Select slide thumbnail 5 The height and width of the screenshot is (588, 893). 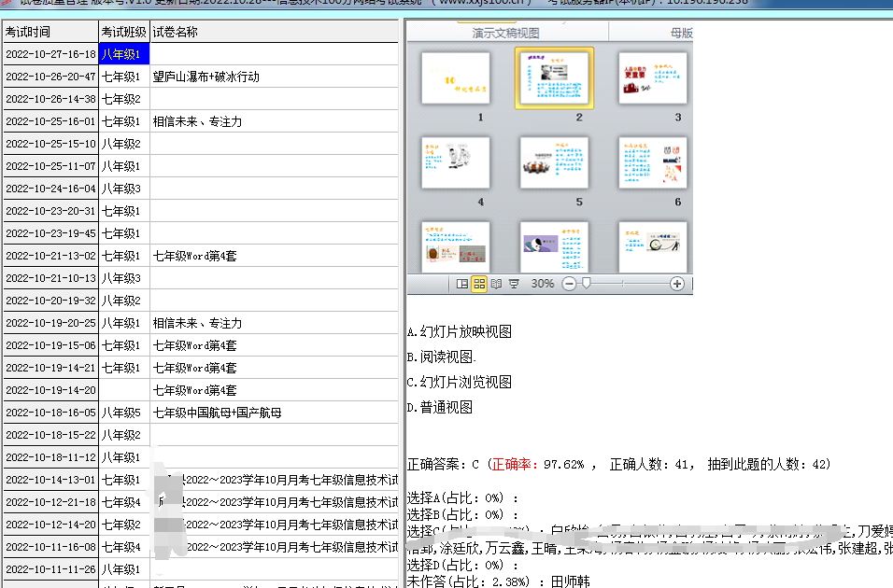[554, 162]
